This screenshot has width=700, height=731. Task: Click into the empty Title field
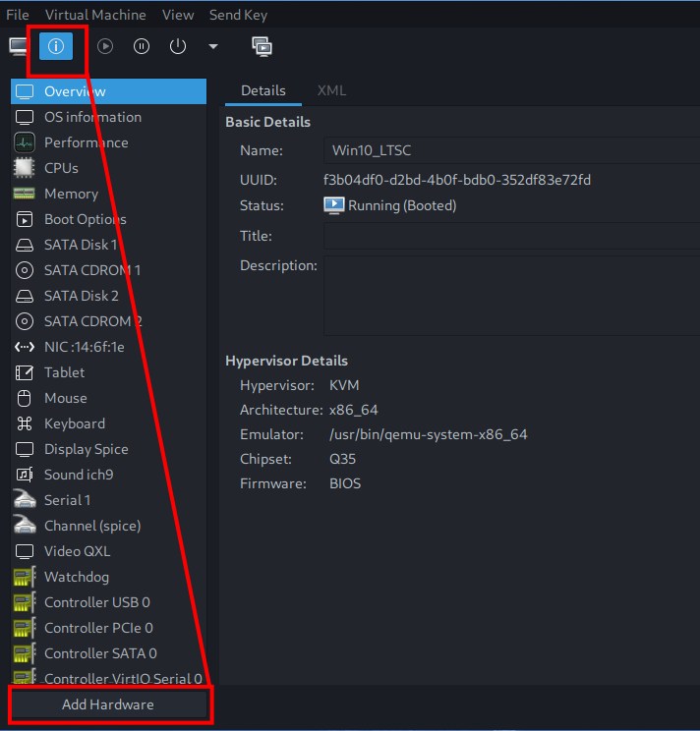coord(511,236)
